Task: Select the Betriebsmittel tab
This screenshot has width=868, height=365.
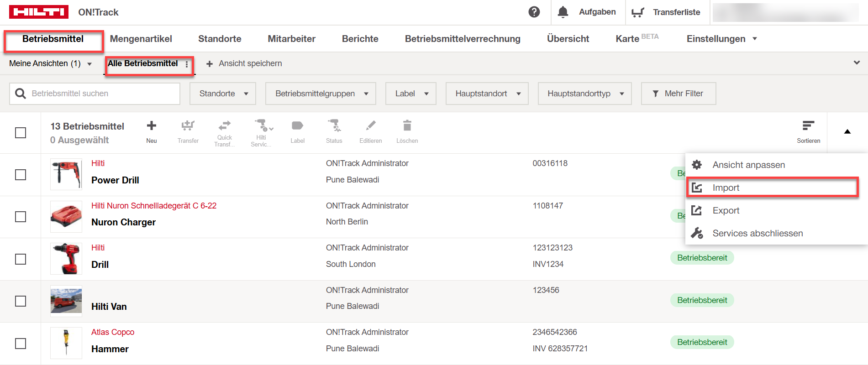Action: tap(53, 39)
